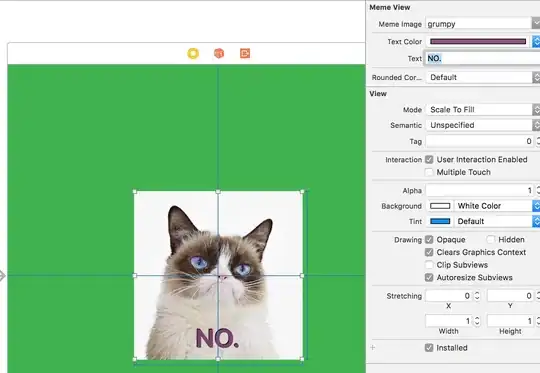540x373 pixels.
Task: Click the Stretching Width stepper arrows
Action: point(477,321)
